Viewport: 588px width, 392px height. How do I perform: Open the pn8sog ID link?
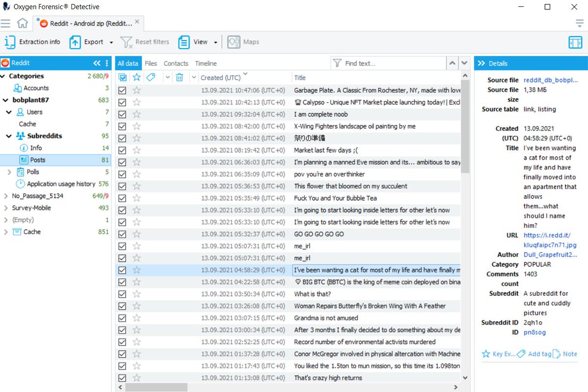click(x=535, y=332)
